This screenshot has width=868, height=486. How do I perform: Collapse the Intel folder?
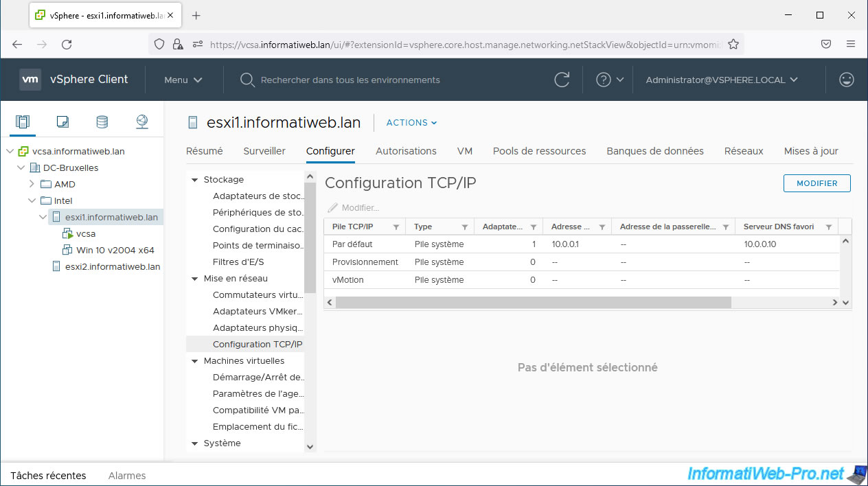pyautogui.click(x=32, y=201)
